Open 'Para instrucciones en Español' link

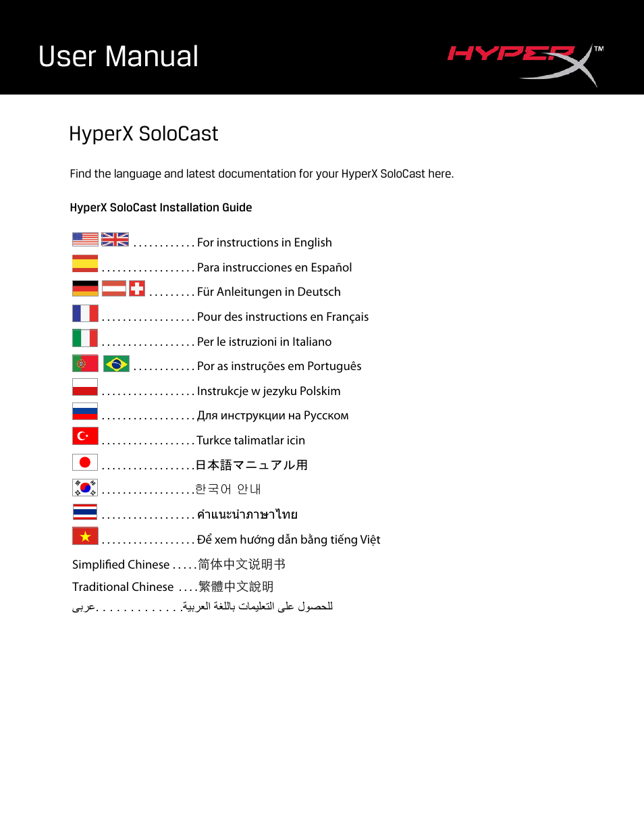(x=274, y=267)
